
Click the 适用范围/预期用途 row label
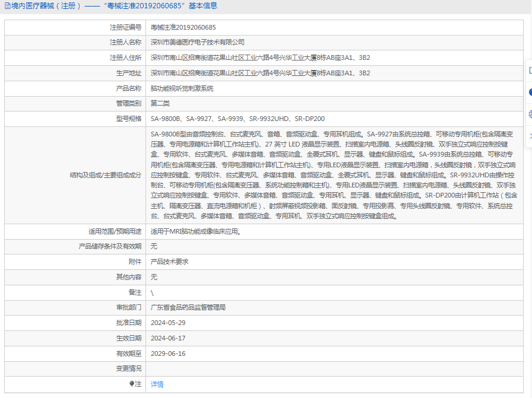coord(115,231)
